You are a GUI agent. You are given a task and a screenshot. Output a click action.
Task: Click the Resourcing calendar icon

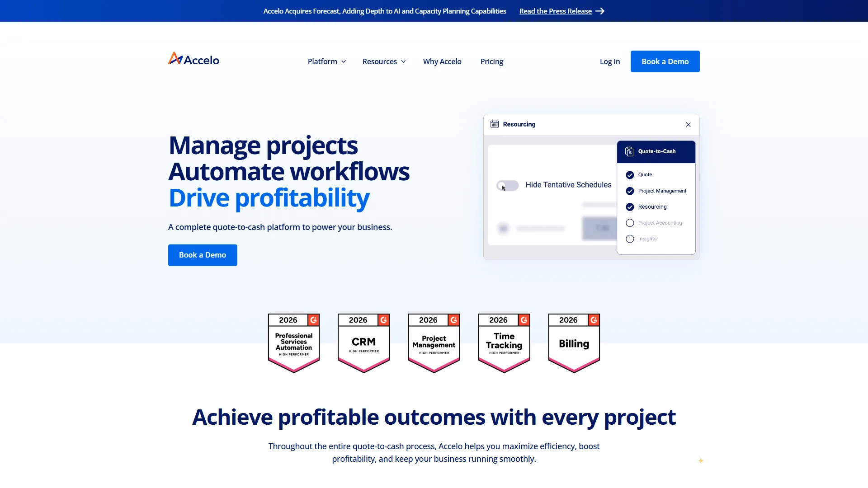[495, 124]
